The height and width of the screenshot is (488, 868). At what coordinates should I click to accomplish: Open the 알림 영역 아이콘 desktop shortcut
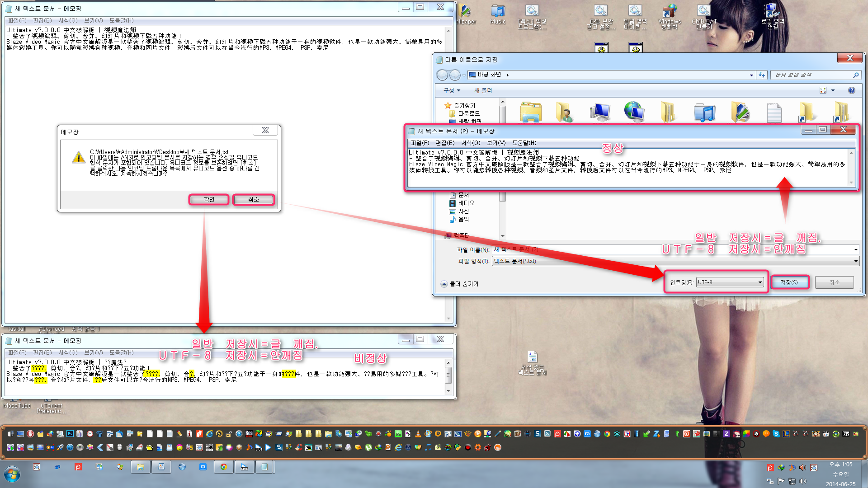(635, 17)
